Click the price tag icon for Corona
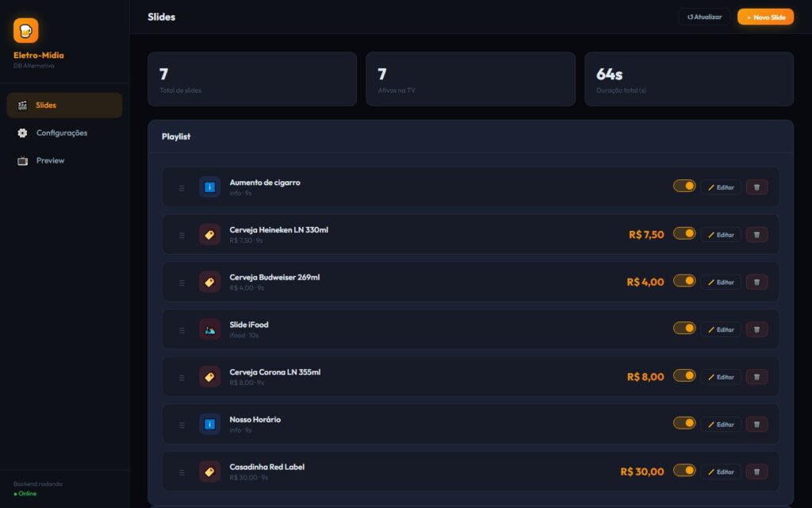This screenshot has width=812, height=508. (209, 377)
